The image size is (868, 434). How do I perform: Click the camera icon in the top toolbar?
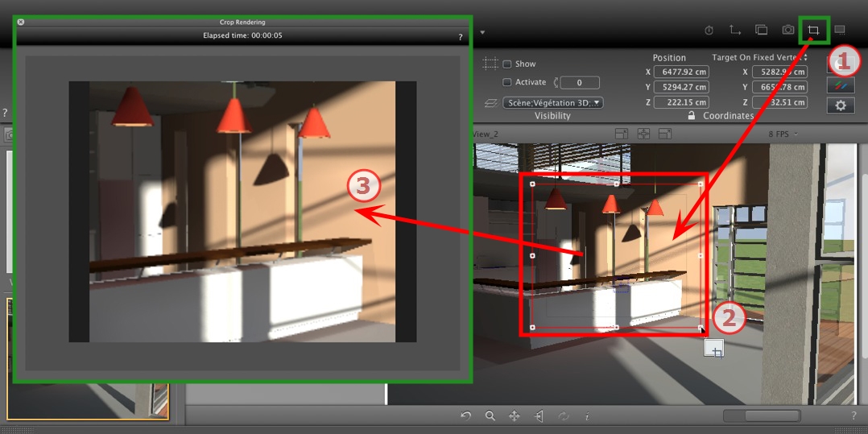pos(787,30)
